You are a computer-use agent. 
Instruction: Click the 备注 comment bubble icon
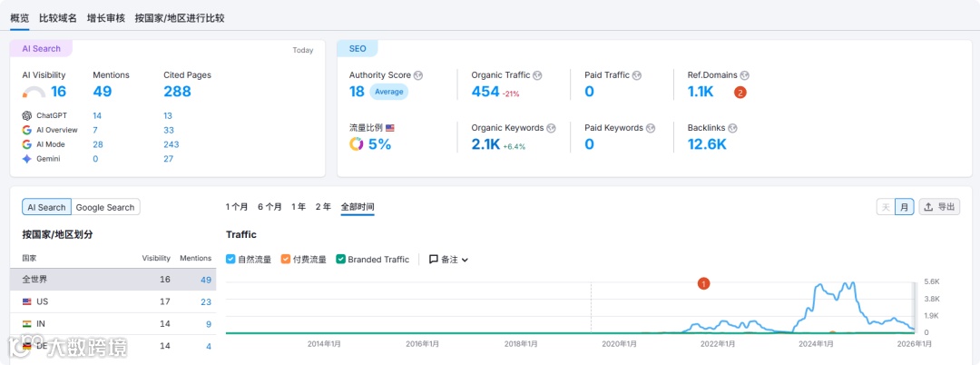pos(433,260)
